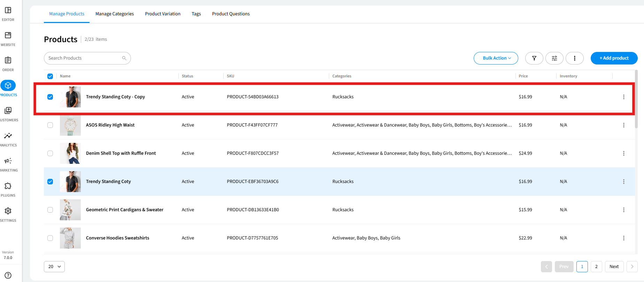Open the Settings gear in sidebar

click(x=8, y=211)
